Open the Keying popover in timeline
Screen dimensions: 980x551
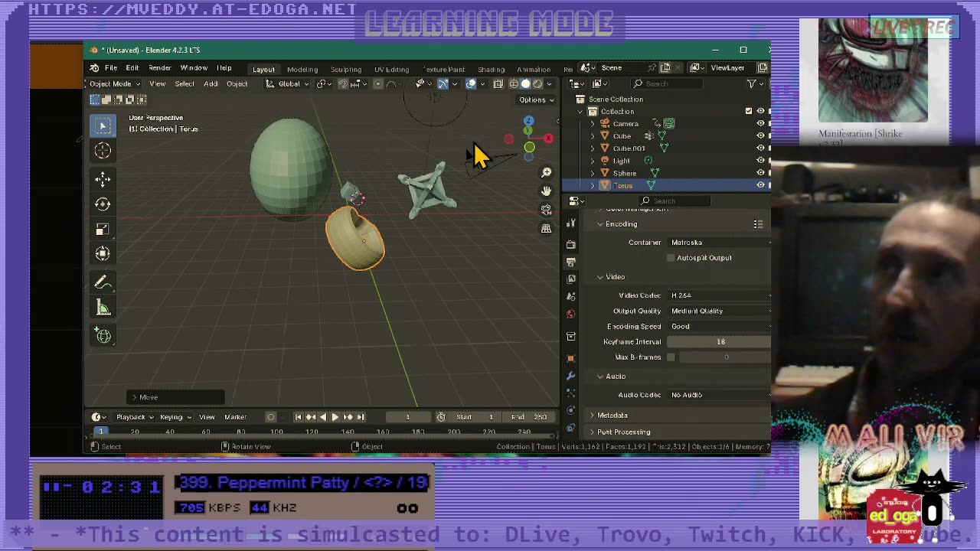(x=175, y=417)
